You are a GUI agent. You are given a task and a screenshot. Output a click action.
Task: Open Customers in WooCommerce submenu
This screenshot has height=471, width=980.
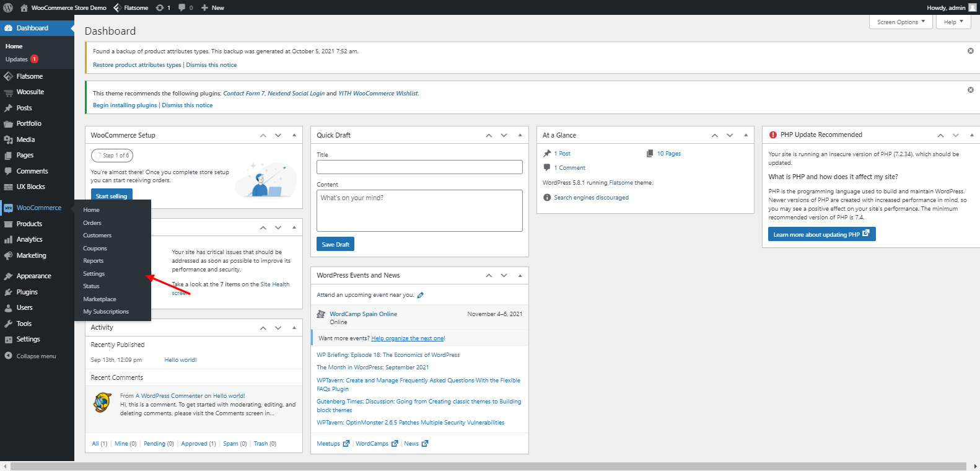click(x=97, y=235)
